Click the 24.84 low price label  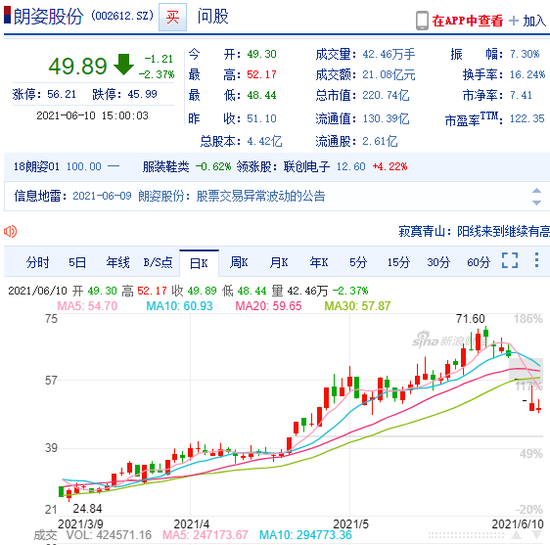[87, 509]
